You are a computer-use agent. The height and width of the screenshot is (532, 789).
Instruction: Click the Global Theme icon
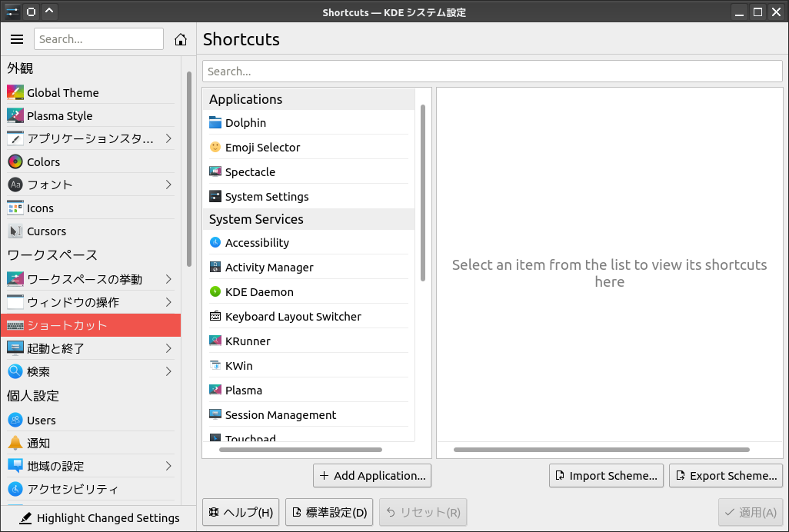click(15, 92)
